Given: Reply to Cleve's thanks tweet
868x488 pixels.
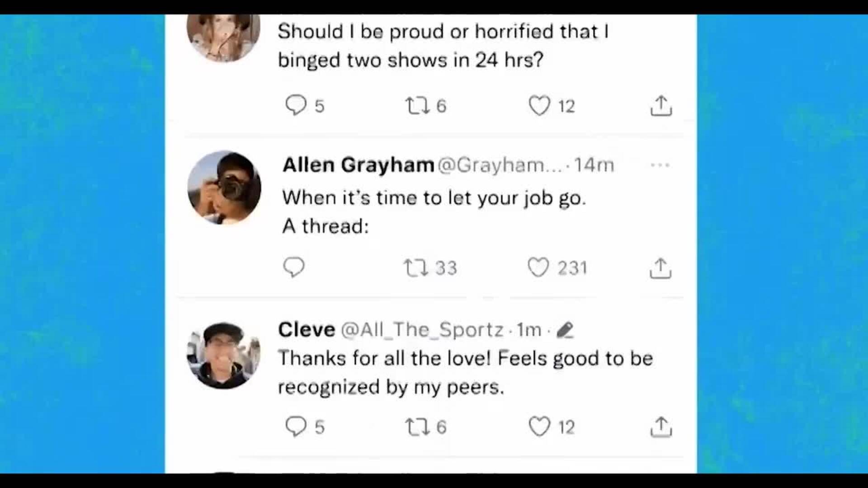Looking at the screenshot, I should [296, 427].
